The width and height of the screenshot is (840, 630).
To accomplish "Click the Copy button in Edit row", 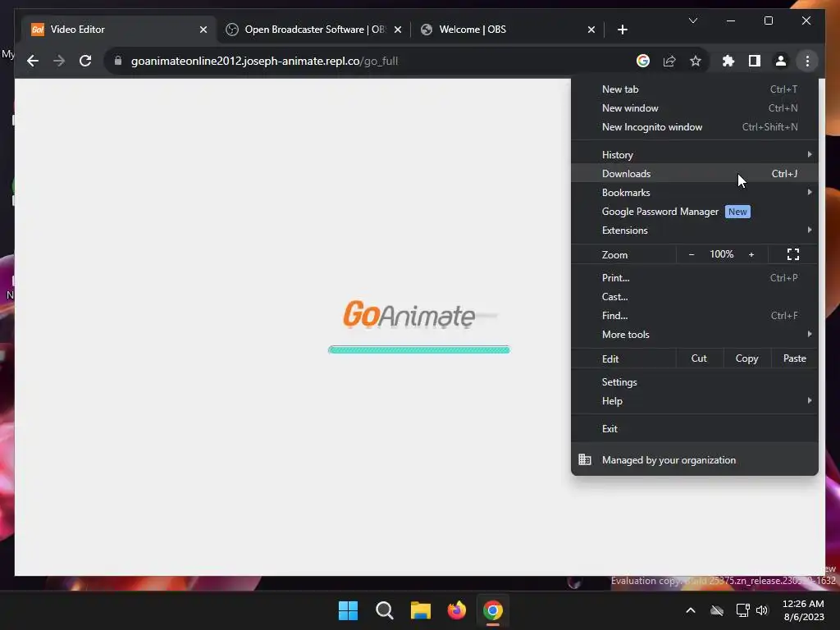I will [746, 358].
